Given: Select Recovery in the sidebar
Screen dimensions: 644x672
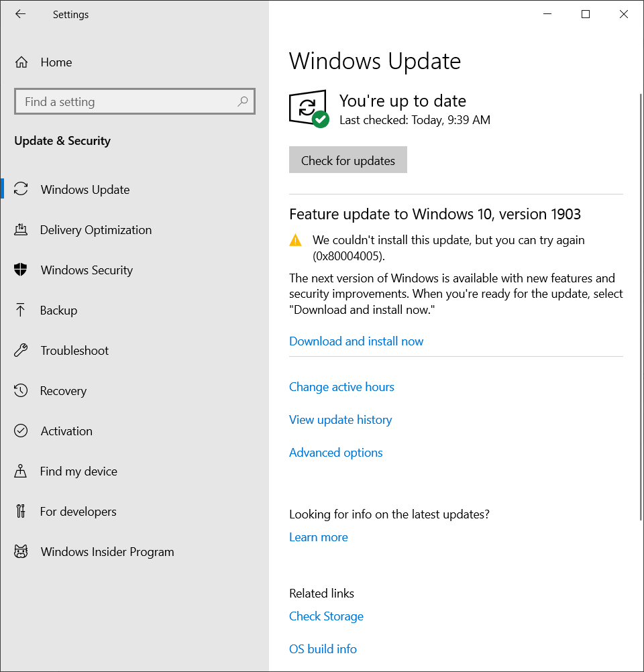Looking at the screenshot, I should pyautogui.click(x=135, y=391).
